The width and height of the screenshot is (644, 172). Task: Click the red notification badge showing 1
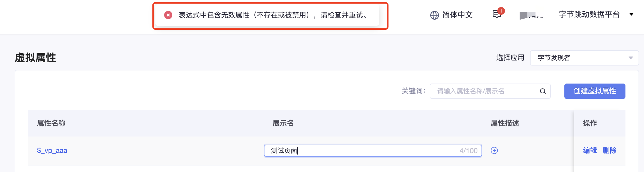(501, 11)
